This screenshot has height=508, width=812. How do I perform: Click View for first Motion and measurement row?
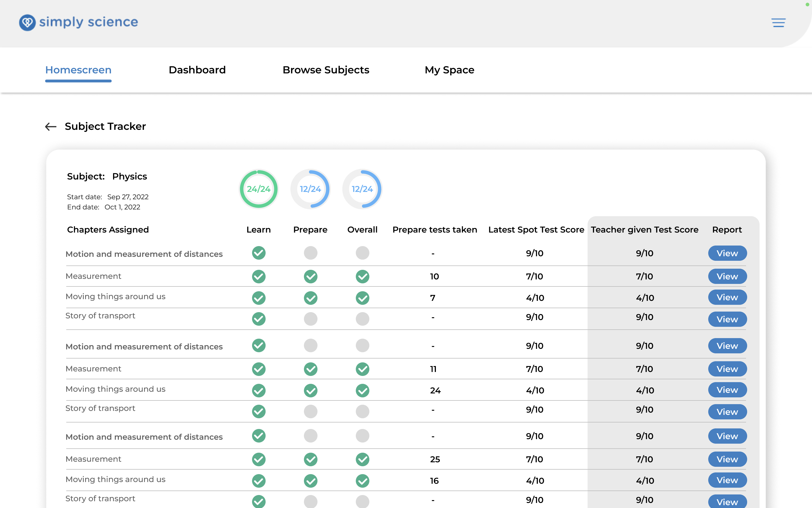(727, 253)
